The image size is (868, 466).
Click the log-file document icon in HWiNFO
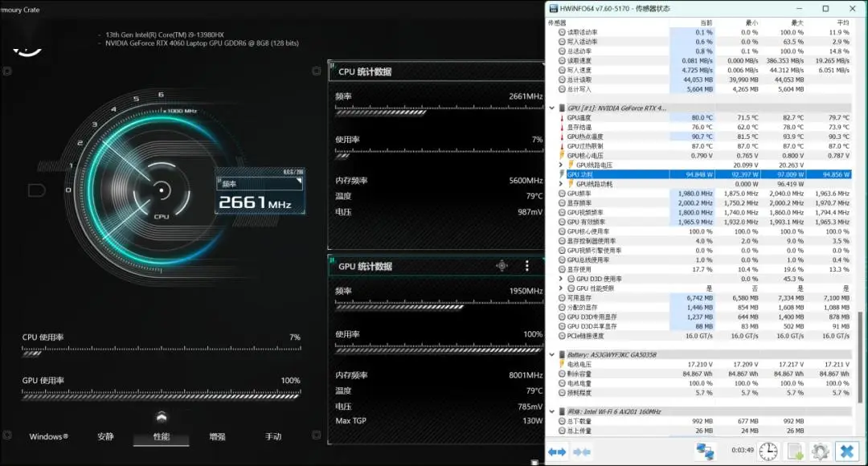coord(795,451)
